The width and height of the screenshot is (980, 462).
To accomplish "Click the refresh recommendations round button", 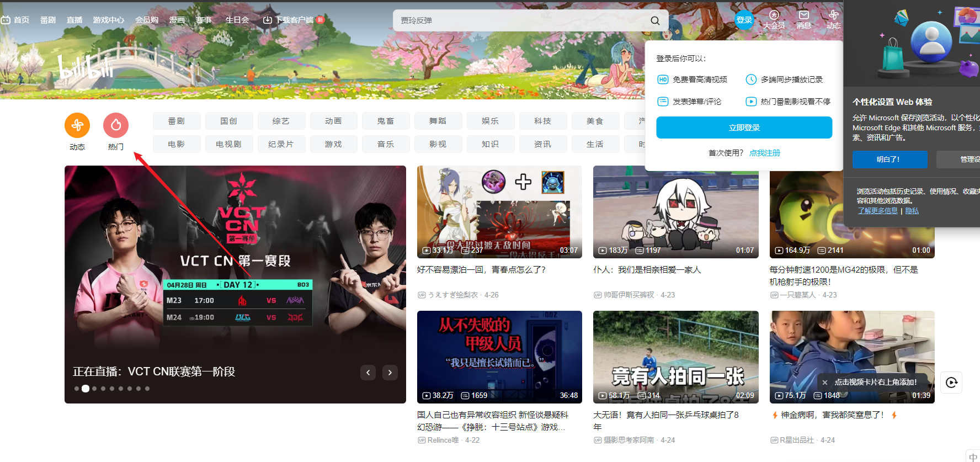I will coord(951,383).
